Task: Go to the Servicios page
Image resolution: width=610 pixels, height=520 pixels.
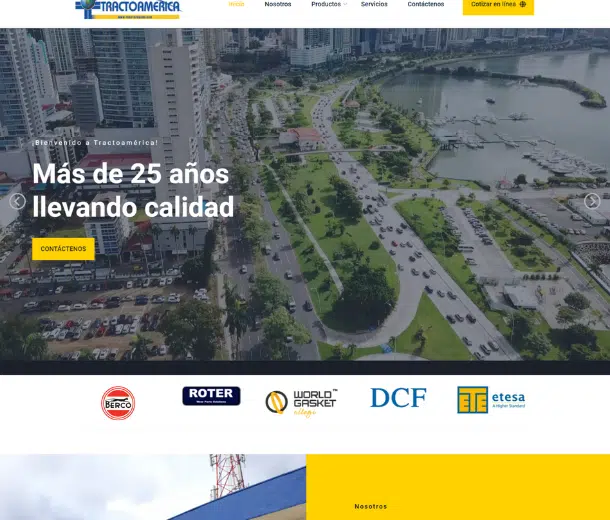Action: (374, 4)
